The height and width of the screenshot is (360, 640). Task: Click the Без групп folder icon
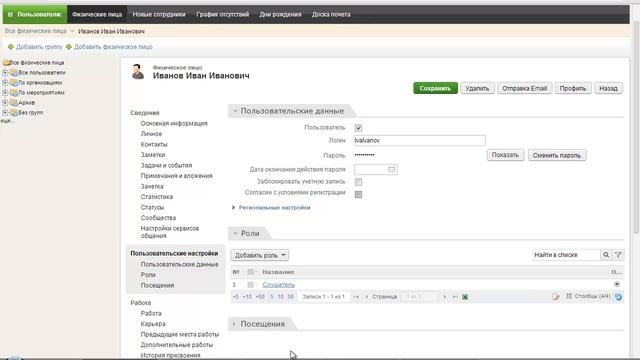point(14,112)
